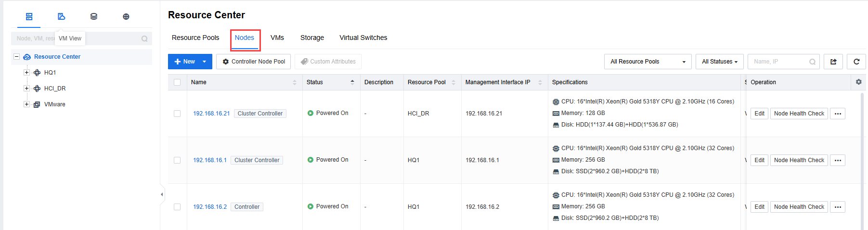This screenshot has height=230, width=868.
Task: Select all nodes with header checkbox
Action: [177, 82]
